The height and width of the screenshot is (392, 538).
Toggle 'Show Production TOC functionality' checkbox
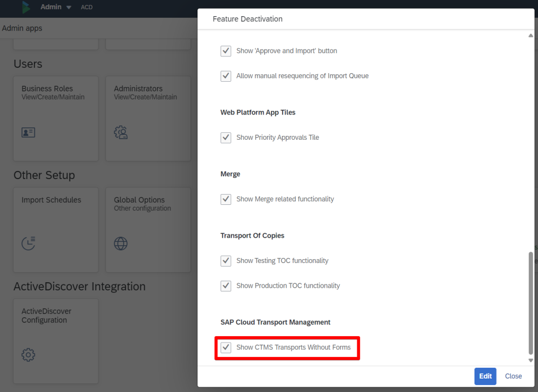click(226, 286)
